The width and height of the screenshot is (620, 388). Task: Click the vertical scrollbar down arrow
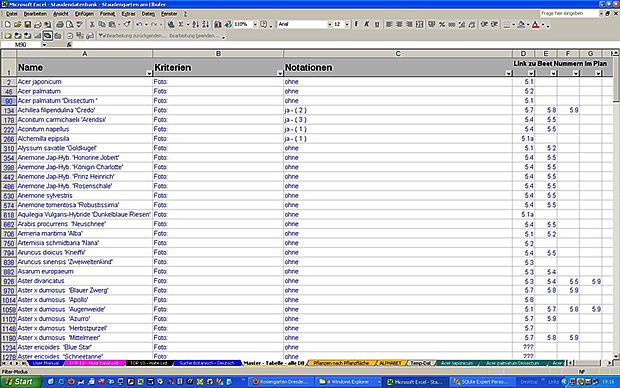coord(616,356)
